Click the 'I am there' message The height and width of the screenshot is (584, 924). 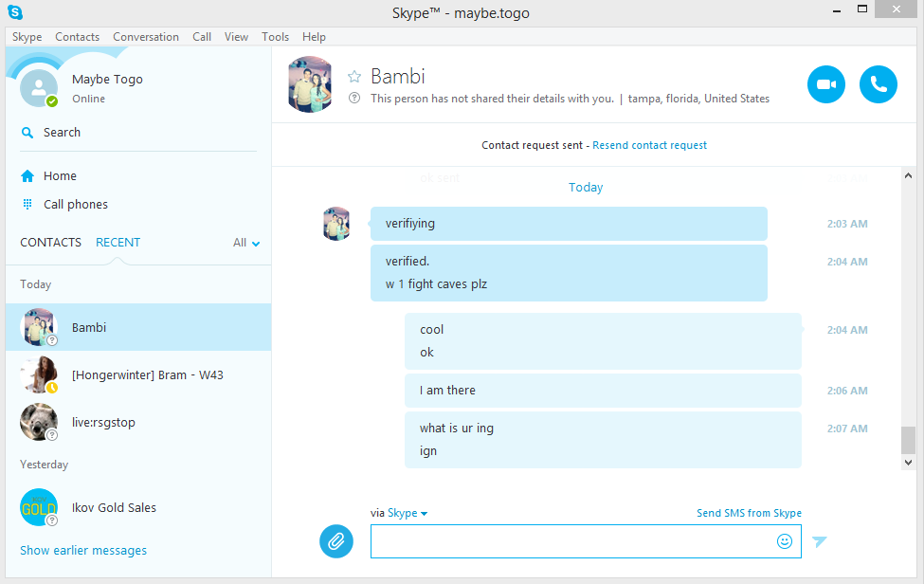pyautogui.click(x=603, y=390)
